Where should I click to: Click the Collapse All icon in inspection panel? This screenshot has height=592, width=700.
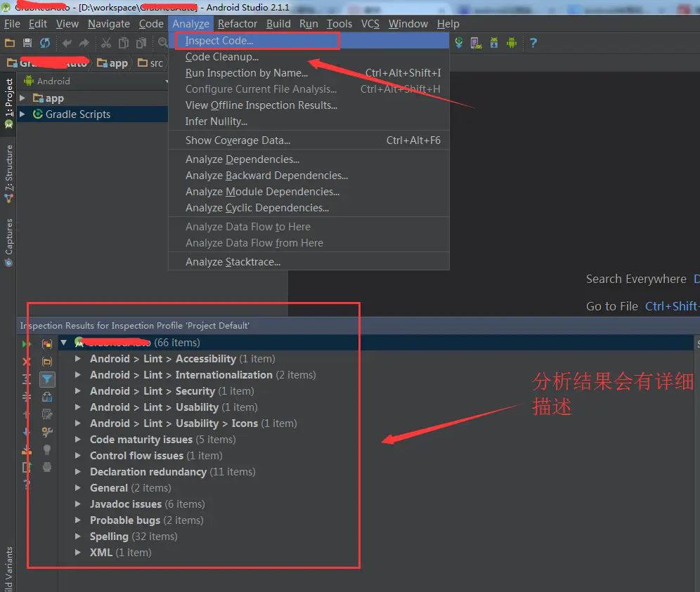click(x=27, y=397)
